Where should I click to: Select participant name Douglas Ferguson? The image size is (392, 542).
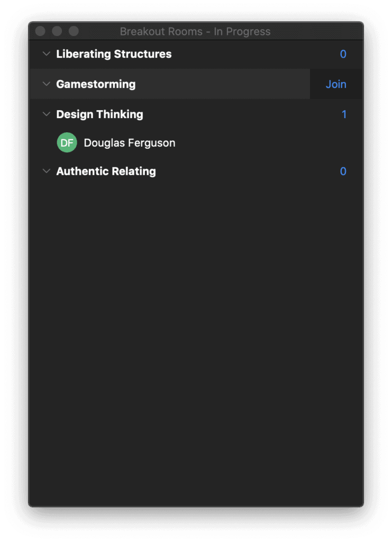point(130,143)
